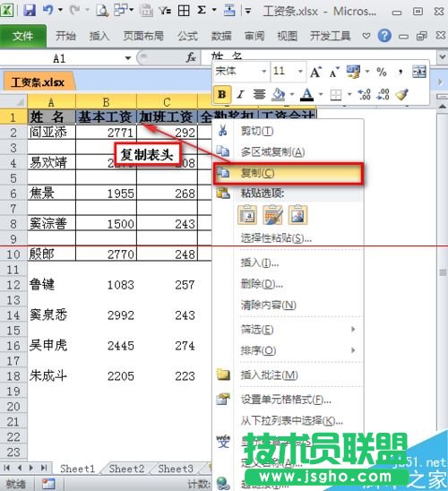Screen dimensions: 448x491
Task: Click Decrease Decimal icon
Action: (383, 94)
